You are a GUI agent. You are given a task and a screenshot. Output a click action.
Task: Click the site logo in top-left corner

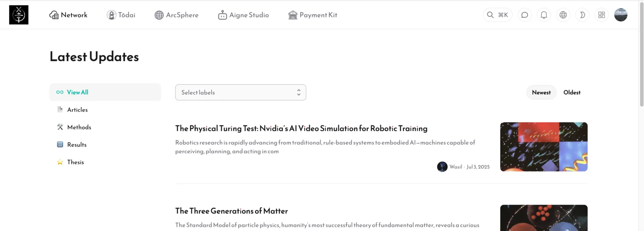(x=19, y=15)
